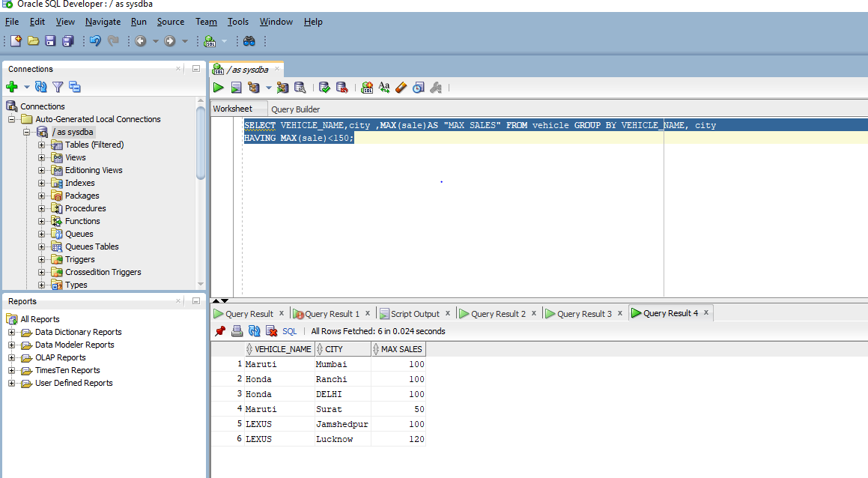Click the Commit icon in worksheet toolbar
Screen dimensions: 868x478
point(324,88)
